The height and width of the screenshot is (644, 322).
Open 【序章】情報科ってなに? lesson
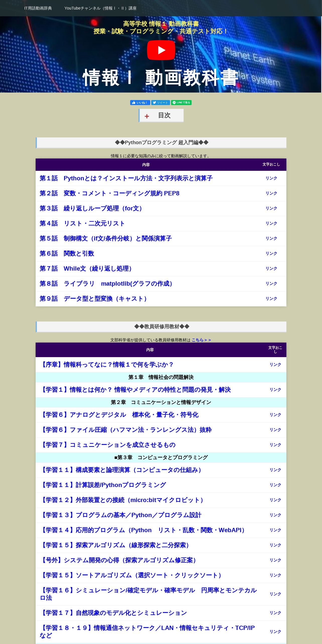107,365
